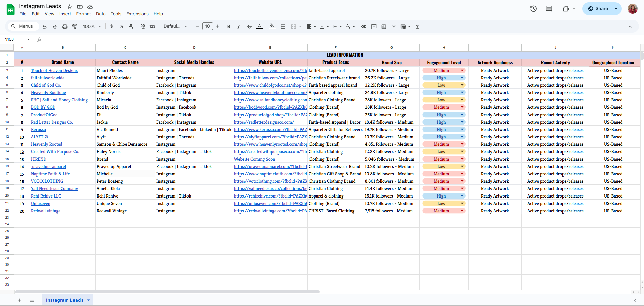The width and height of the screenshot is (644, 306).
Task: Format as currency with the dollar icon
Action: (x=112, y=26)
